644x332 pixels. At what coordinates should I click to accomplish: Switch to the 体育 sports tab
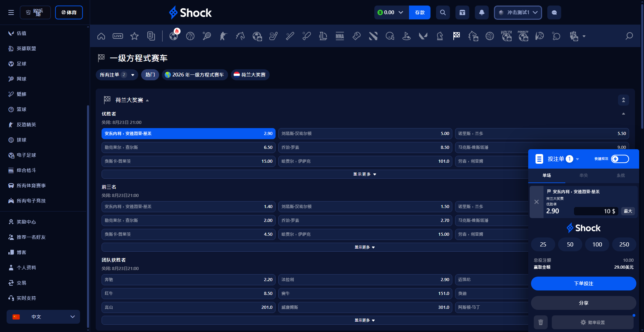(69, 12)
